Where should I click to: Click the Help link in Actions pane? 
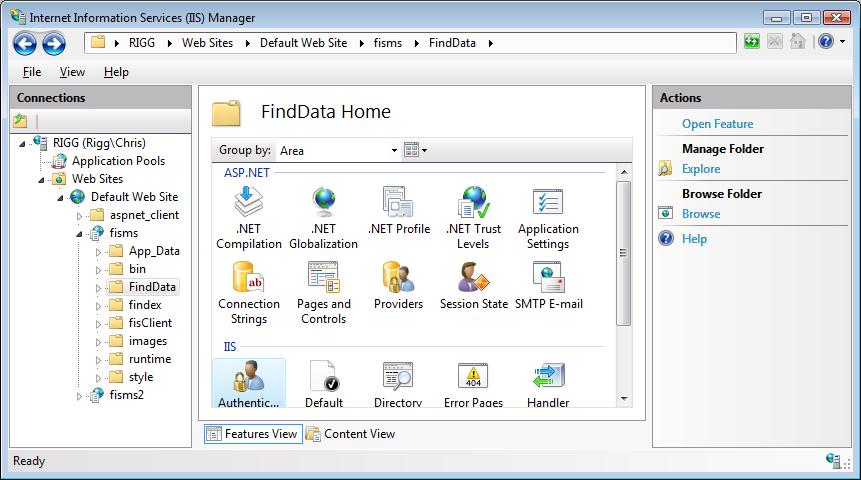point(694,239)
